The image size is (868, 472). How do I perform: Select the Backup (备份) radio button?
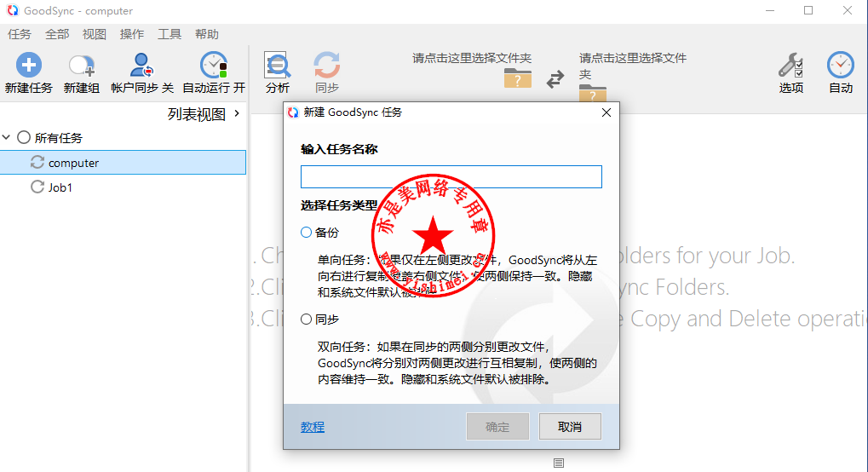click(x=306, y=232)
